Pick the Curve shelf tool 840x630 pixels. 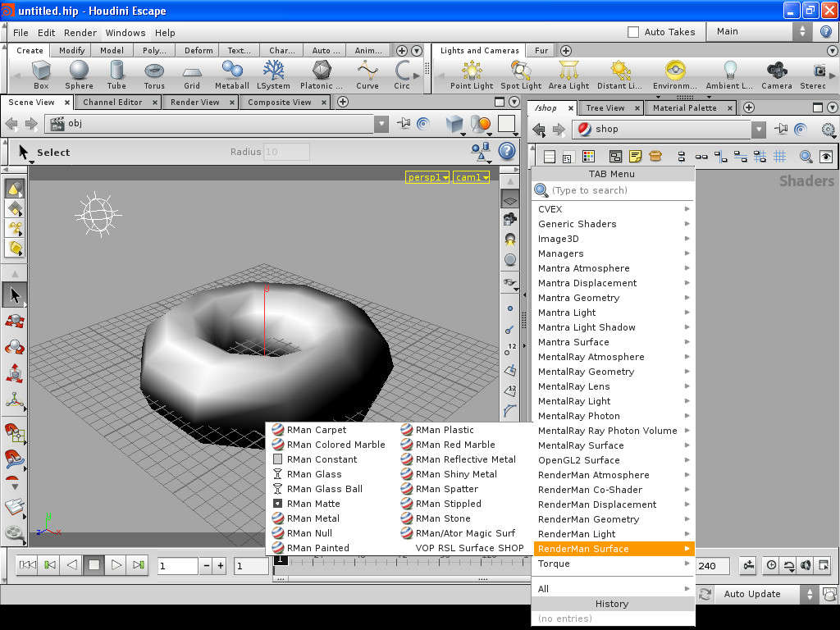(x=367, y=75)
